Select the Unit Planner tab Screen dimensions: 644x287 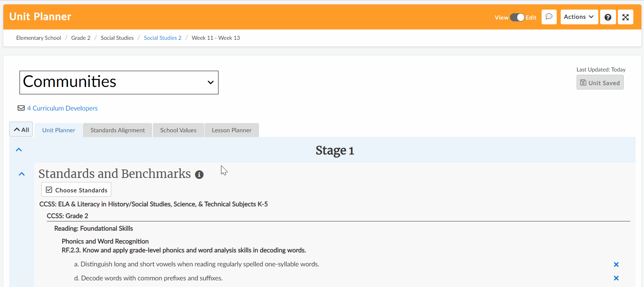coord(59,130)
